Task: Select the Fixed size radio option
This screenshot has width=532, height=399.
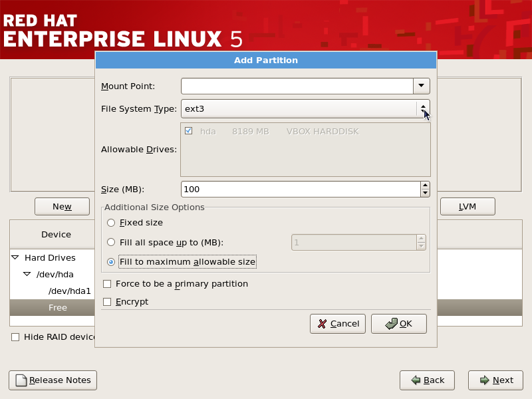Action: pos(111,223)
